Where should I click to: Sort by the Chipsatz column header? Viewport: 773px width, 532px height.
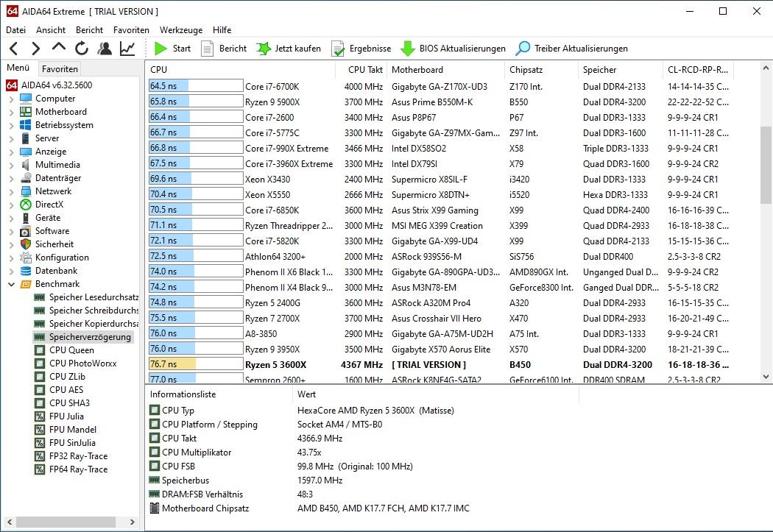tap(541, 70)
